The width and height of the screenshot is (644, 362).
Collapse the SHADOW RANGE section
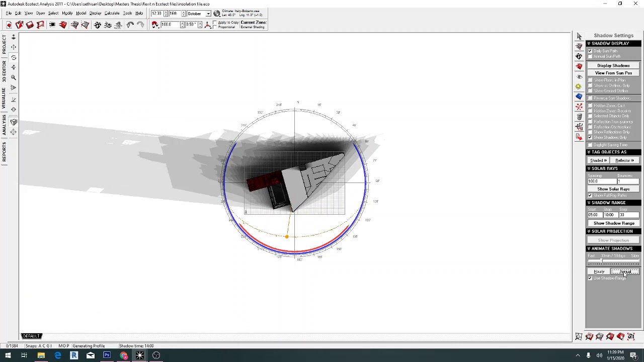click(613, 203)
